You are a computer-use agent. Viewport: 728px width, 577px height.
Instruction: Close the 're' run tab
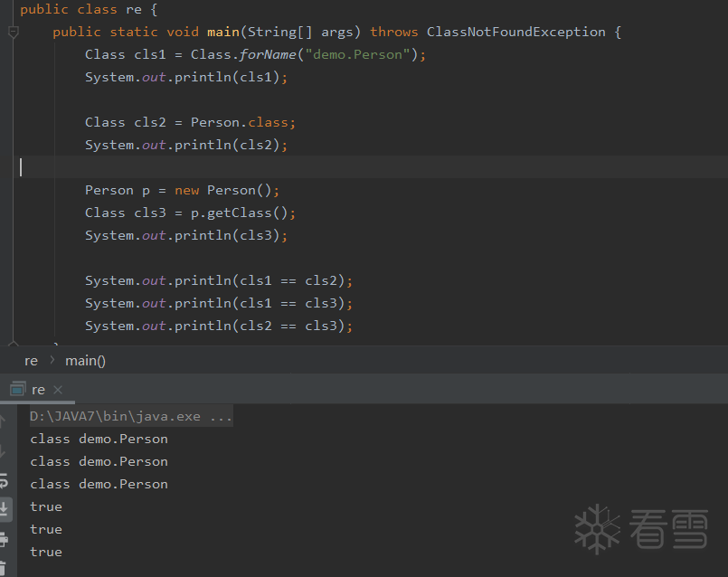pyautogui.click(x=59, y=390)
